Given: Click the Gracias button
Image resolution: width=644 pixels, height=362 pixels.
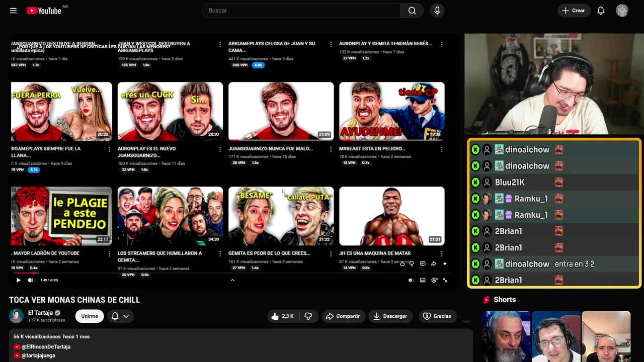Looking at the screenshot, I should 437,316.
